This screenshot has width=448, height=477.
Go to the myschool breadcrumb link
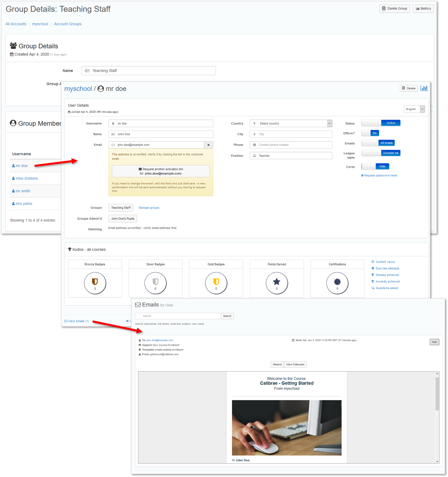coord(40,24)
